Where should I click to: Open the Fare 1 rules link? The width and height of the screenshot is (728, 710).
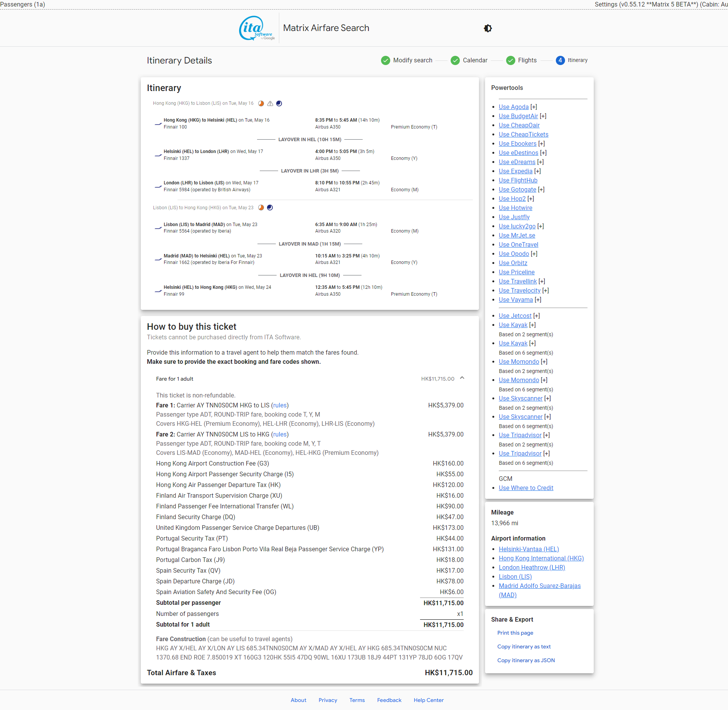tap(280, 405)
